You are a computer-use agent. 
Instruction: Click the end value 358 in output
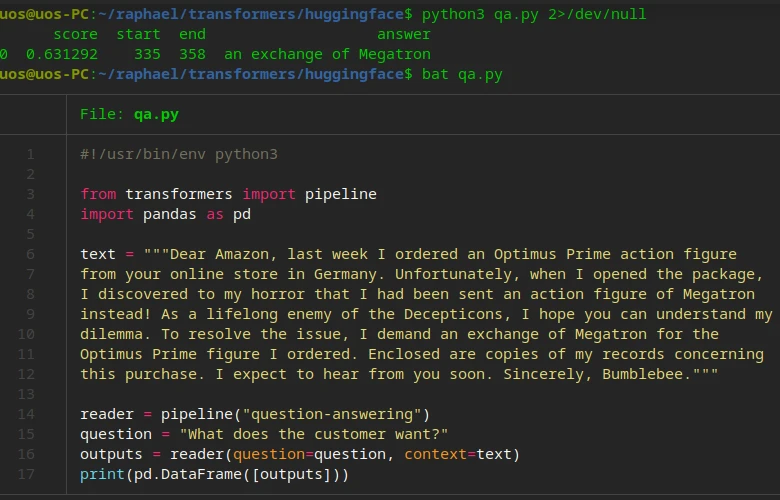click(x=192, y=54)
